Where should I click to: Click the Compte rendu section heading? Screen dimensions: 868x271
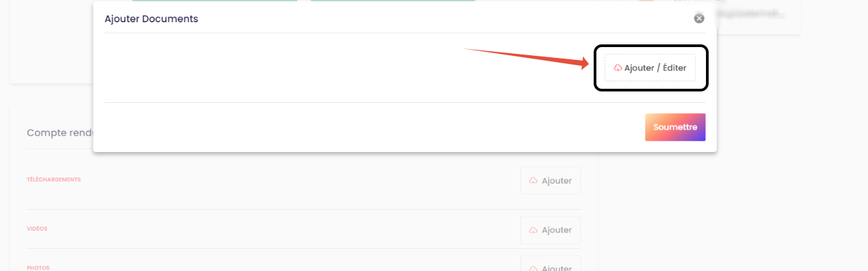click(x=60, y=133)
